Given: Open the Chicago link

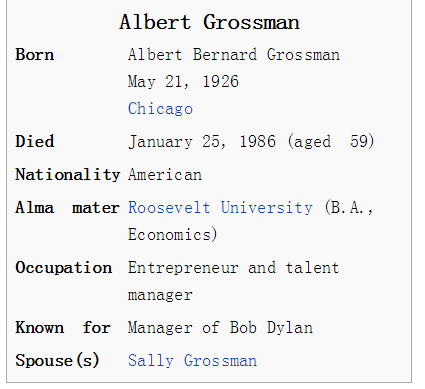Looking at the screenshot, I should point(160,109).
